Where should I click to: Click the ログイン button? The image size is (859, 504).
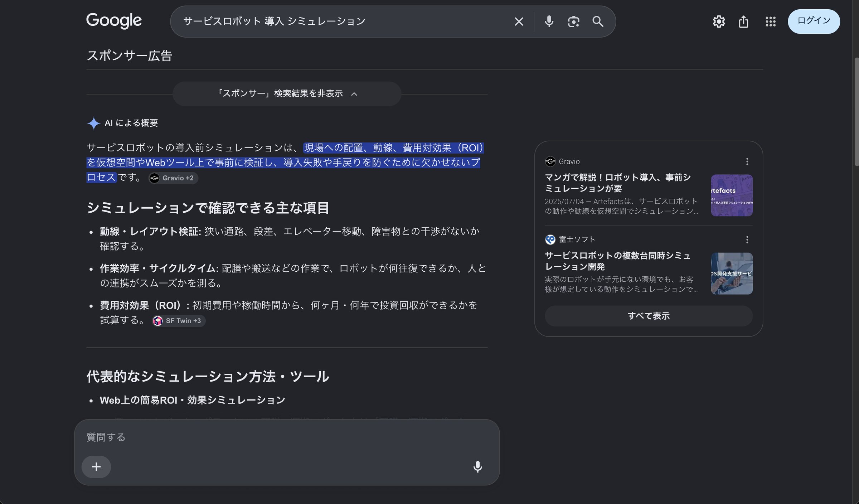point(814,21)
